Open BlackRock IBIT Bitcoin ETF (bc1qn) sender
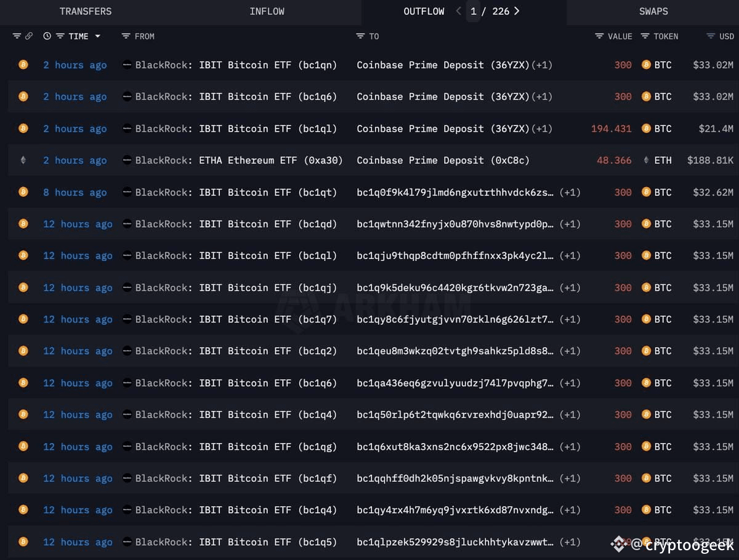Screen dimensions: 739x560 coord(236,65)
